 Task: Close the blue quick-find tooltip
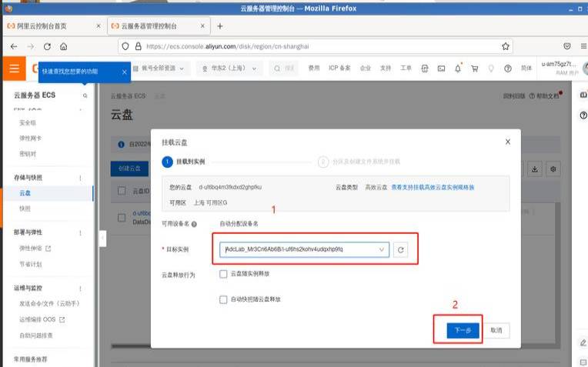125,72
